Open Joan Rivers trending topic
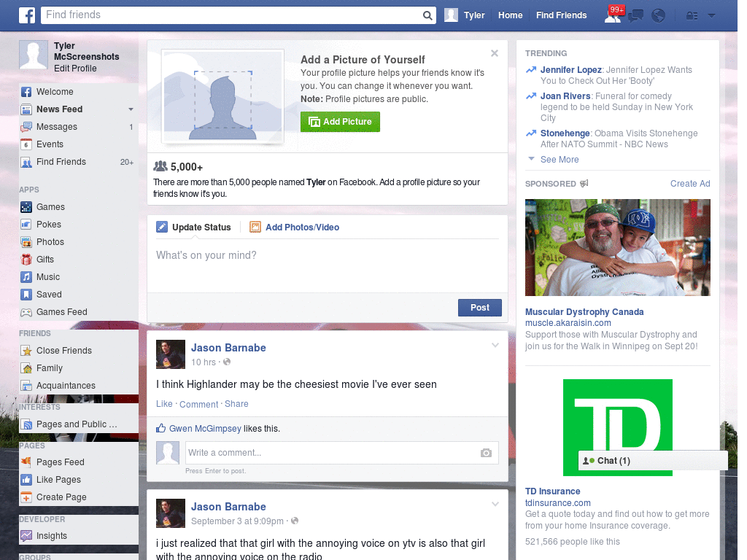The image size is (747, 560). click(x=565, y=96)
